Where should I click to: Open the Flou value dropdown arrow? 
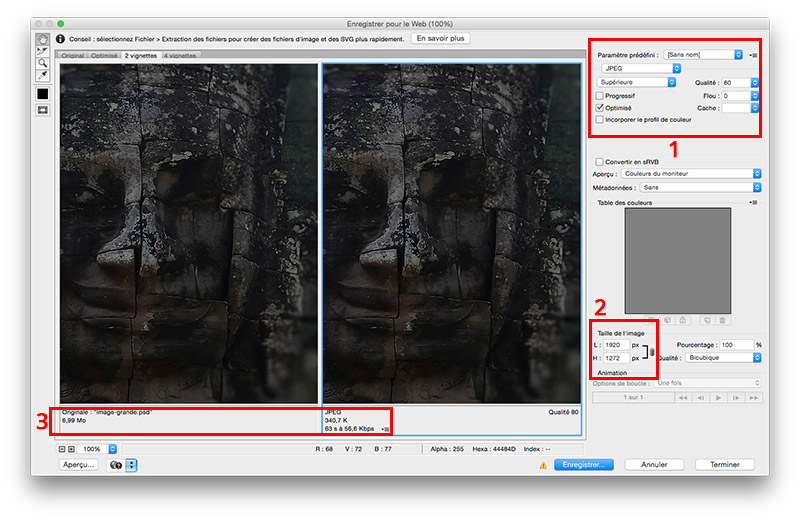click(755, 96)
